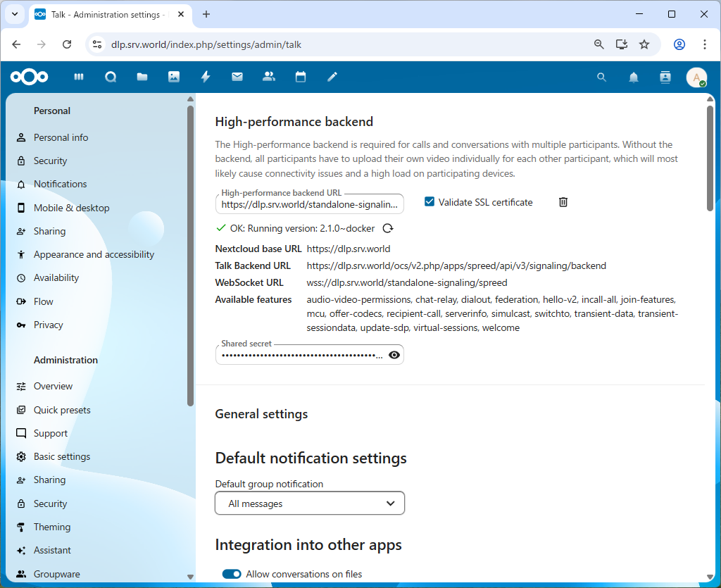The image size is (721, 588).
Task: Open the Notes pencil icon
Action: [x=332, y=77]
